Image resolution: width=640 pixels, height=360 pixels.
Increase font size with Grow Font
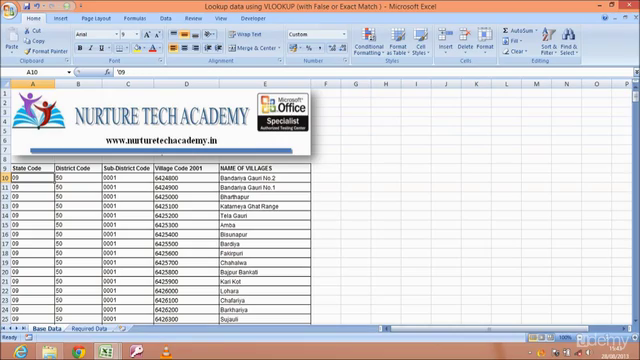click(x=147, y=35)
